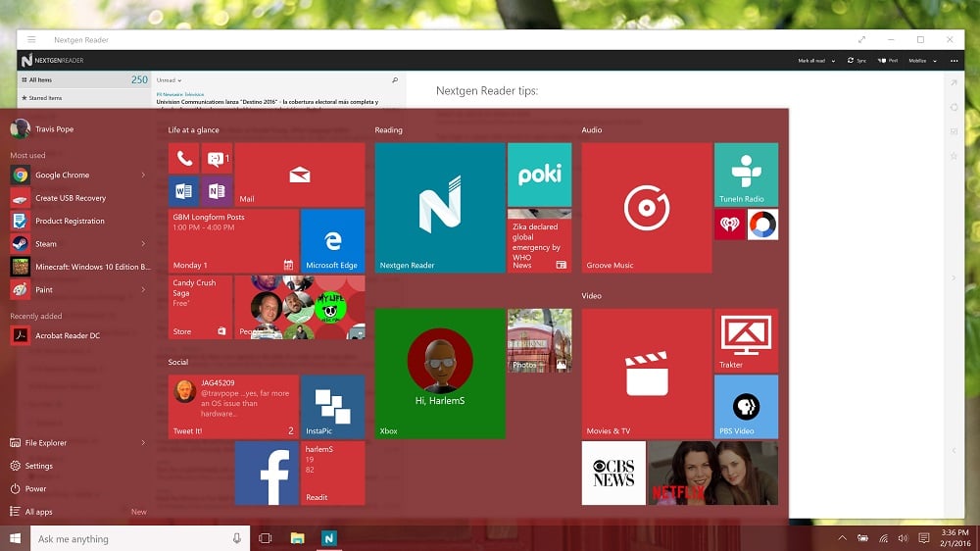Viewport: 980px width, 551px height.
Task: Toggle full screen in Nextgen Reader title bar
Action: [x=861, y=39]
